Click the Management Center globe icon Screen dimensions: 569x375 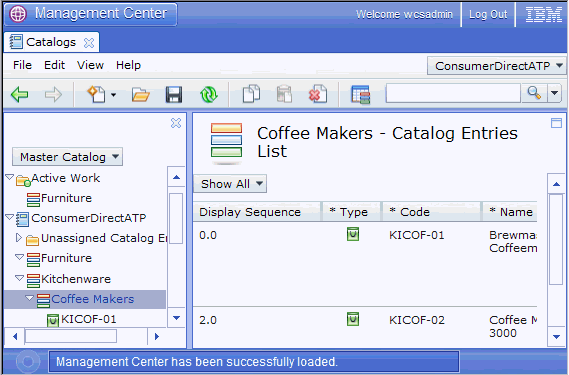(18, 14)
